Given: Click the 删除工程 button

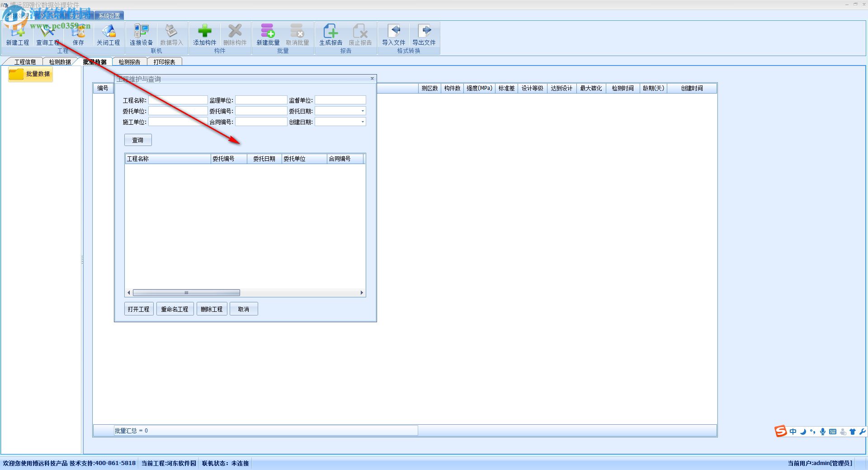Looking at the screenshot, I should (212, 309).
